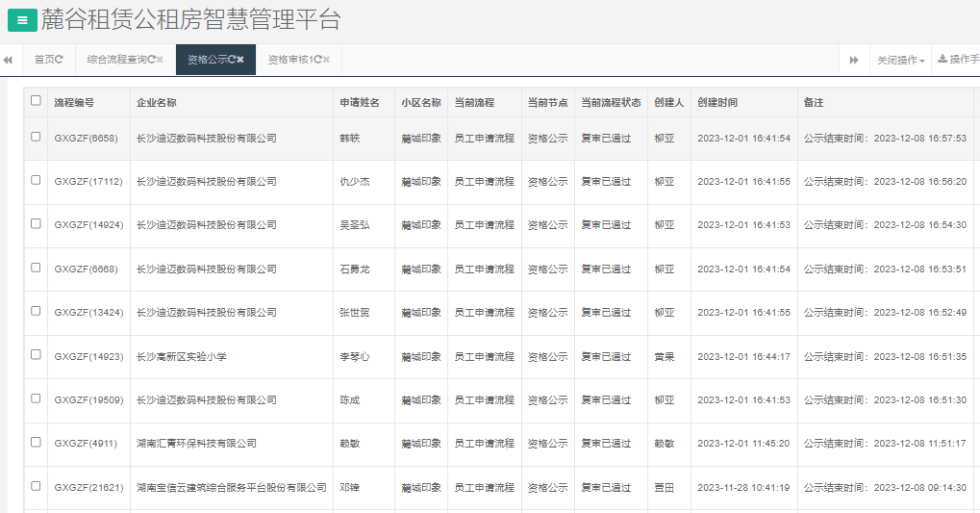
Task: Sort by the 创建时间 column header
Action: click(717, 102)
